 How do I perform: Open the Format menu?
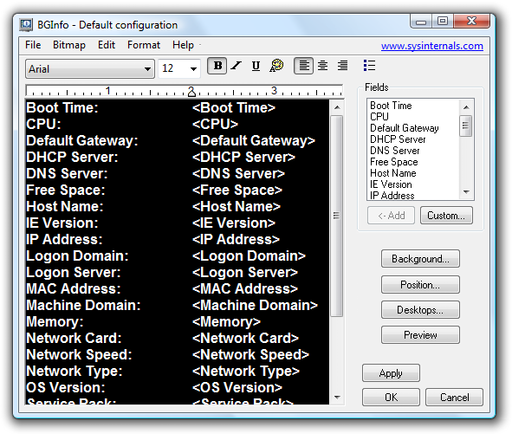(x=144, y=45)
